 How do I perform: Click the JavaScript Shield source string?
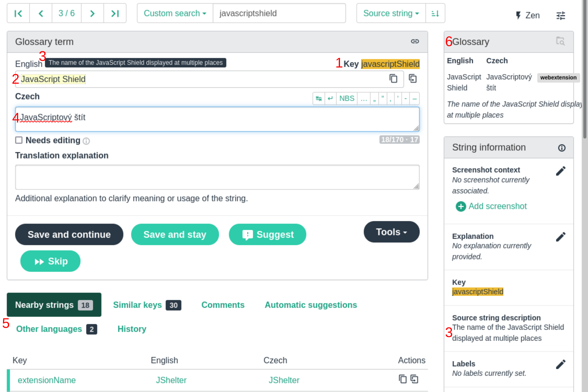coord(53,79)
